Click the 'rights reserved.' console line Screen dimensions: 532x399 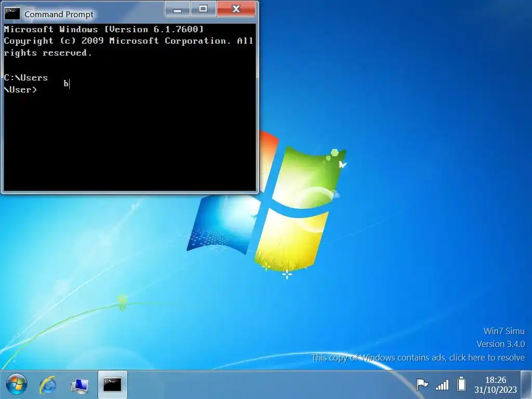tap(48, 53)
